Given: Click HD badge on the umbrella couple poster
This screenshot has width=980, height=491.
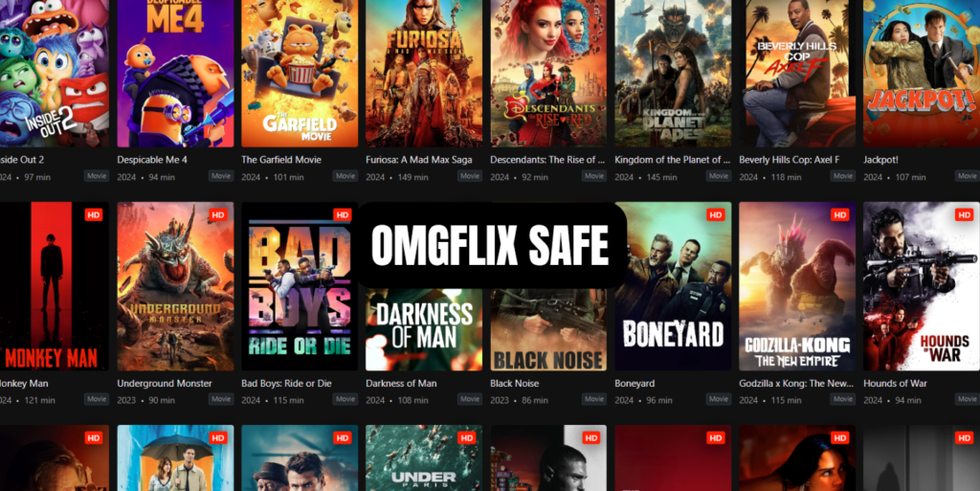Looking at the screenshot, I should [x=217, y=438].
